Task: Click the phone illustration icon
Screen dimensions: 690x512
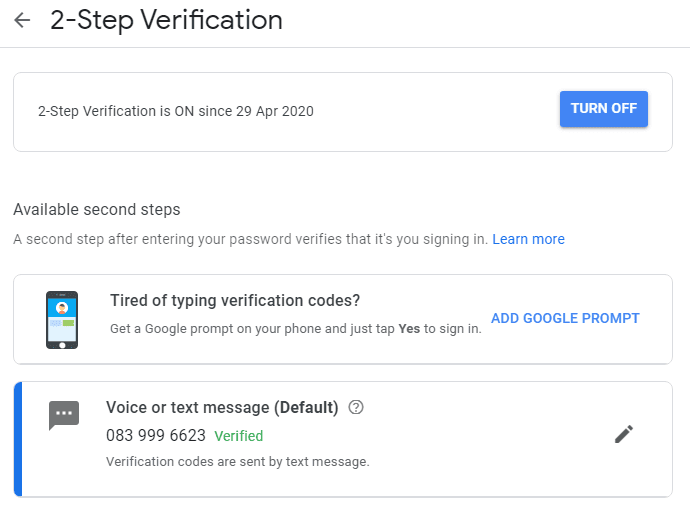Action: point(62,320)
